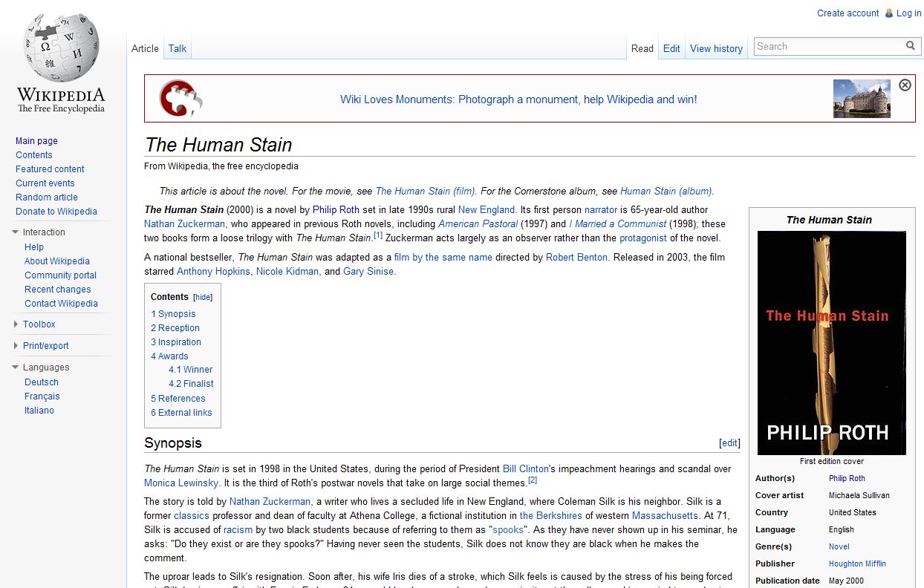
Task: Open Contents in the sidebar
Action: click(34, 155)
